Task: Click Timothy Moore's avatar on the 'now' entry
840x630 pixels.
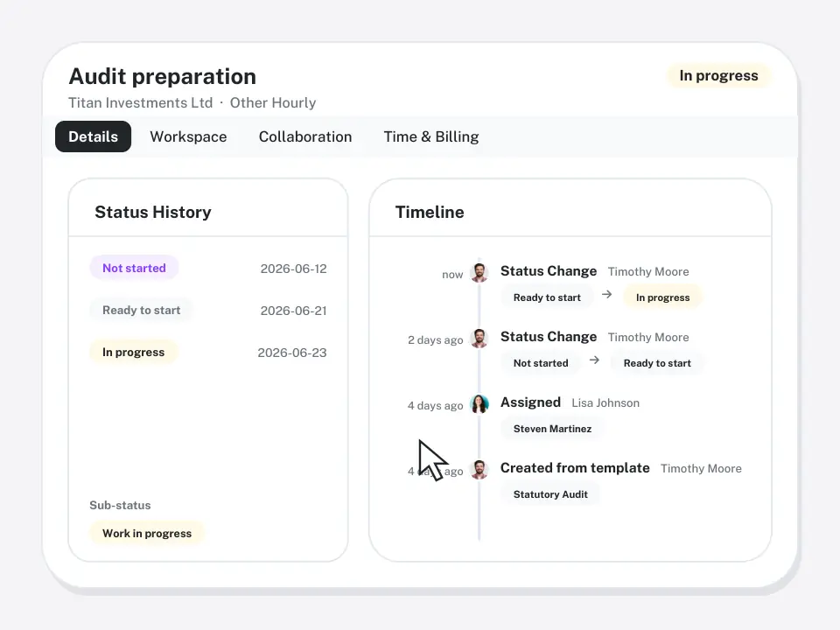Action: tap(479, 272)
